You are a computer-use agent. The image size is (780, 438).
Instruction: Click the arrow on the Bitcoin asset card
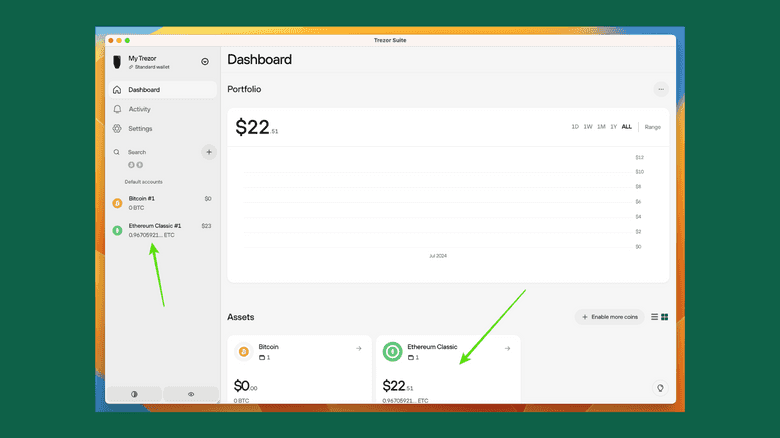[x=358, y=349]
